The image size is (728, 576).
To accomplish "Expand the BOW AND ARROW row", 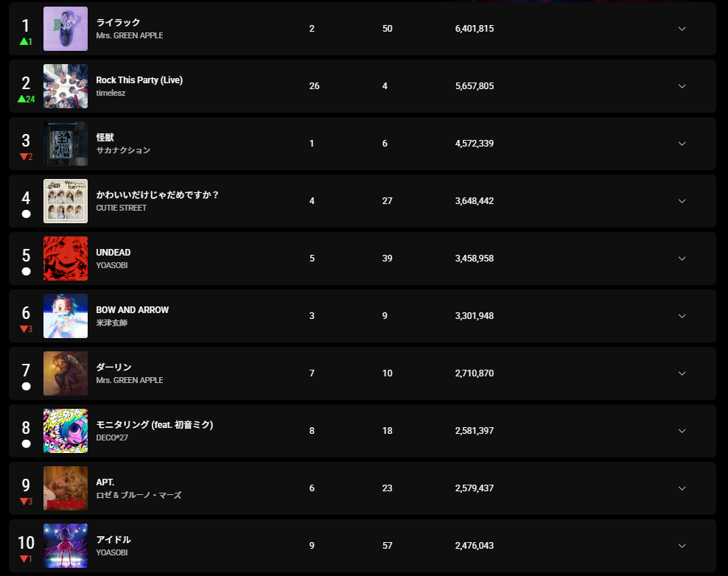I will pyautogui.click(x=682, y=316).
